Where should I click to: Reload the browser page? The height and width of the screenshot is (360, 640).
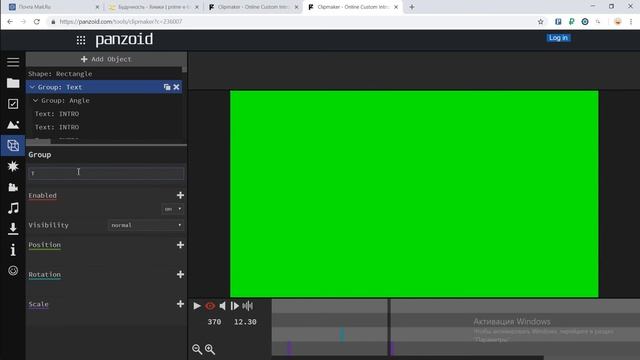click(37, 22)
